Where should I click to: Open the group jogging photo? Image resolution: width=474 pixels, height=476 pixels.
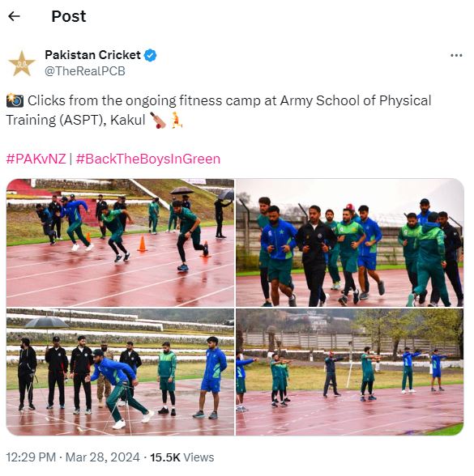click(x=350, y=243)
